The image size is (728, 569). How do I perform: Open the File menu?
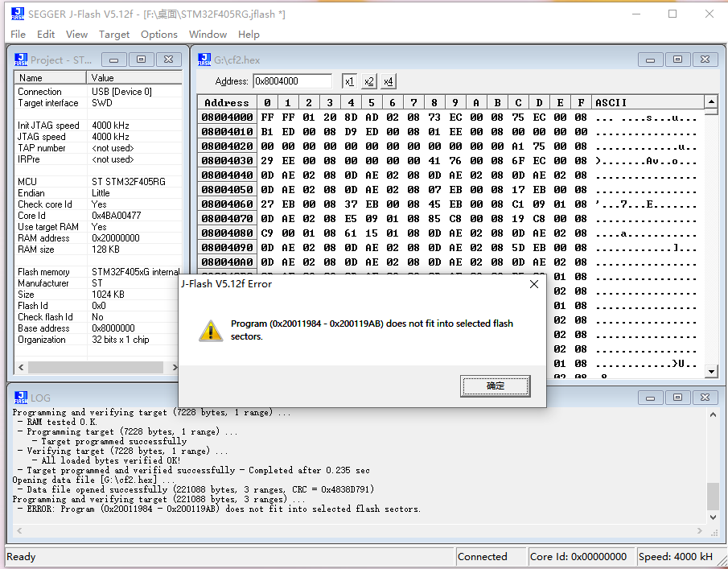18,34
